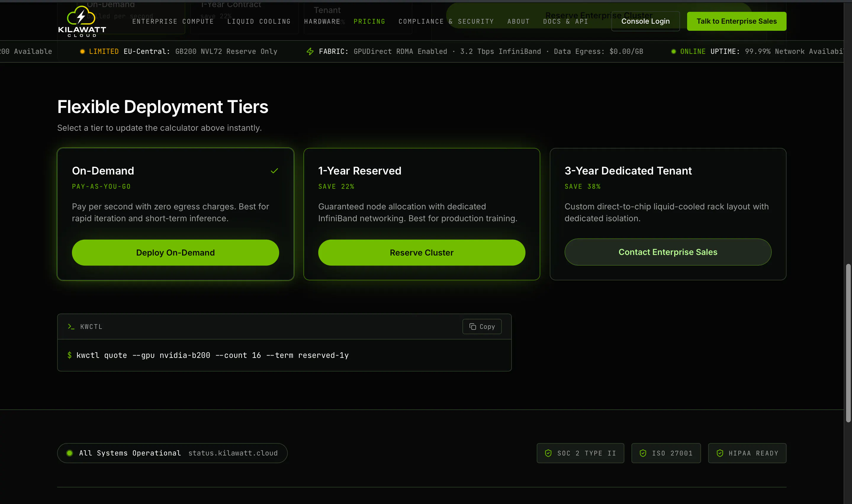852x504 pixels.
Task: Click the On-Demand 'Pay per second' description
Action: point(171,212)
